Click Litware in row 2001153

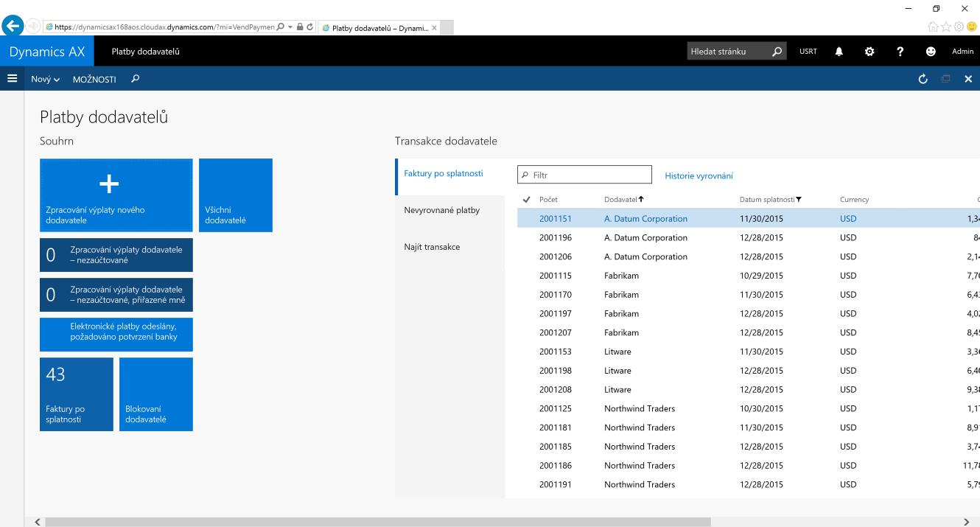[617, 352]
